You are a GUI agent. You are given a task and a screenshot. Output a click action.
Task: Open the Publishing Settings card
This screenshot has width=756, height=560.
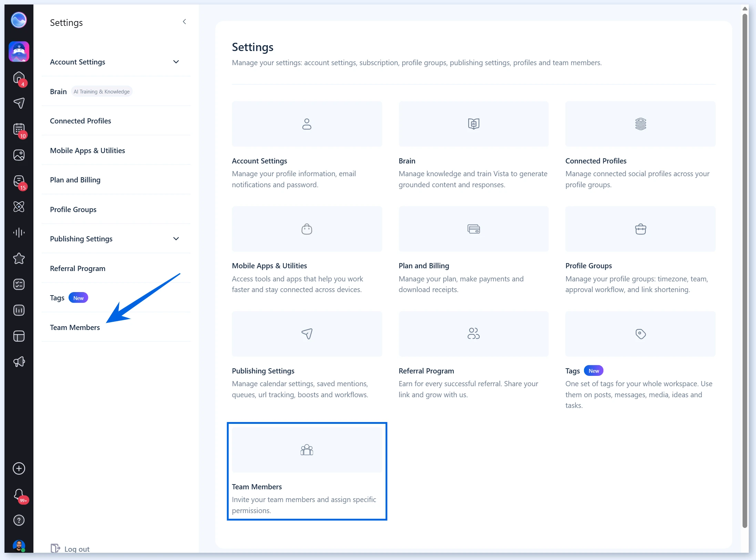[x=307, y=355]
